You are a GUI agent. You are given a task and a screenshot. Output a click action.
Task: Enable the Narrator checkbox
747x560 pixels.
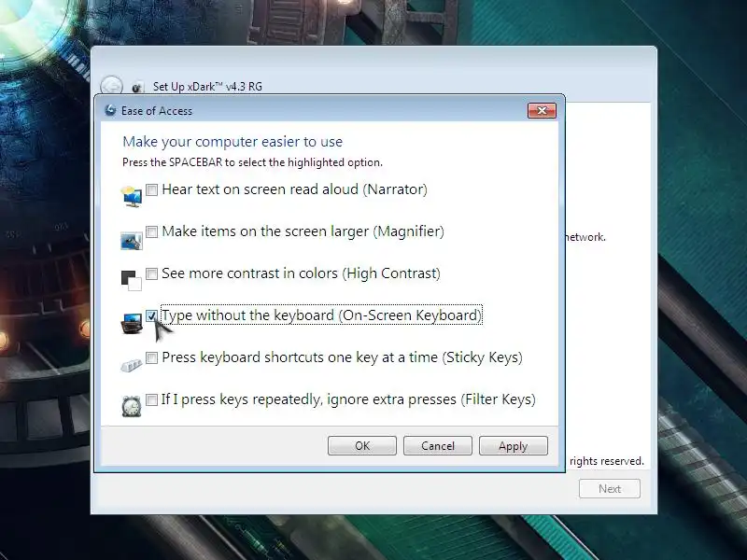[x=151, y=189]
